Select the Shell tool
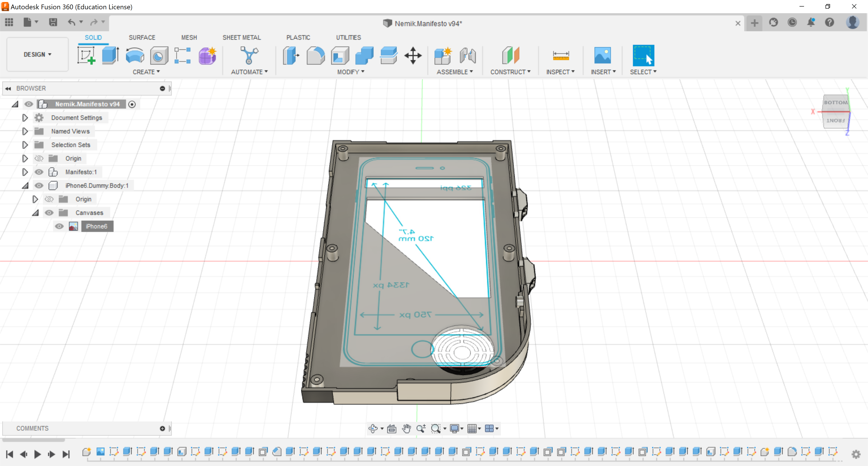The width and height of the screenshot is (868, 466). [340, 56]
